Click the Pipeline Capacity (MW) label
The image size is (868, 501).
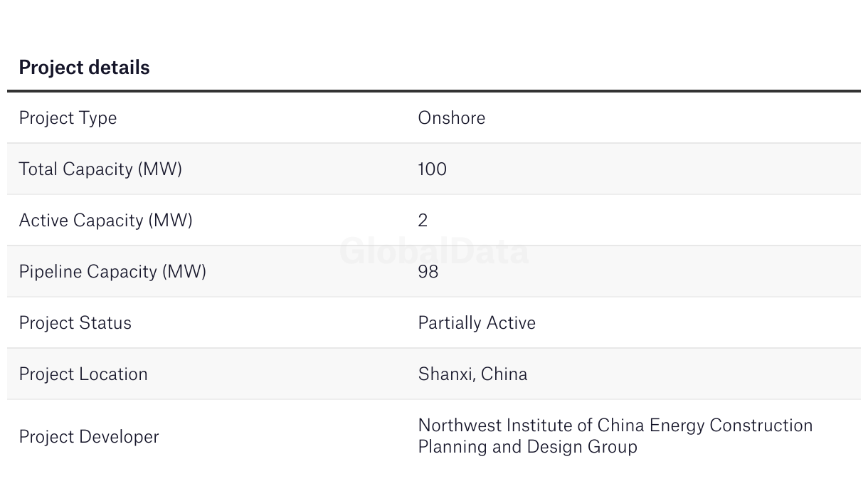tap(112, 271)
